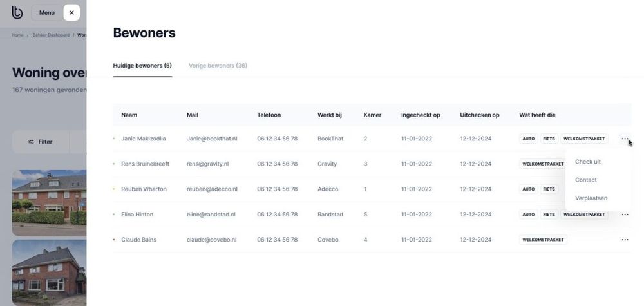Click name Reuben Wharton
Image resolution: width=644 pixels, height=306 pixels.
click(144, 189)
